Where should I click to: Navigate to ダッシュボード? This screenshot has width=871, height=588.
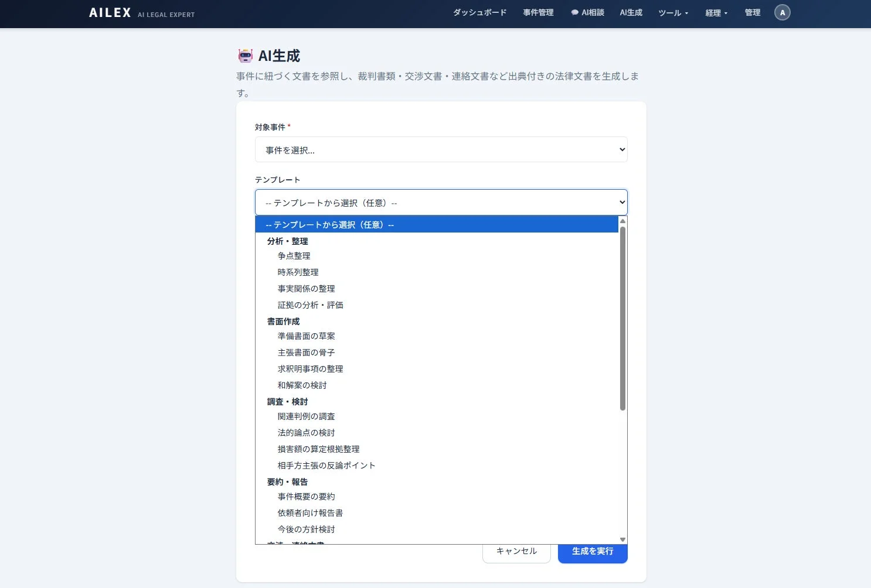coord(479,12)
